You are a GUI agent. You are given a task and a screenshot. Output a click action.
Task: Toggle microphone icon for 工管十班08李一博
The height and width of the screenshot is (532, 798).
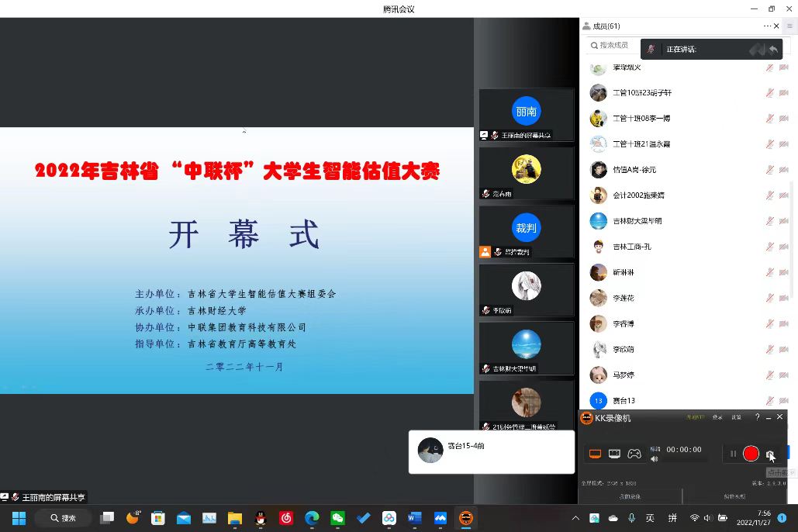(x=769, y=119)
